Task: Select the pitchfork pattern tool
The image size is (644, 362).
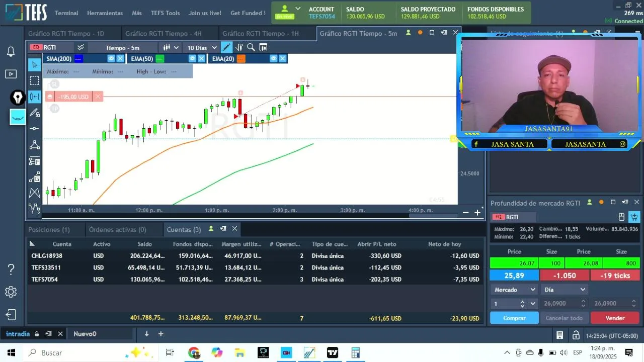Action: 34,193
